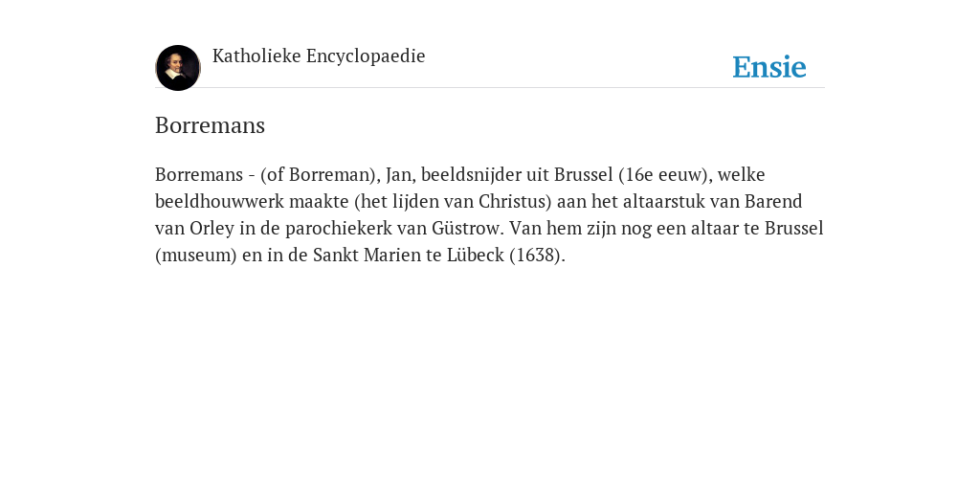Open the Katholieke Encyclopaedie author link
This screenshot has height=490, width=980.
319,56
